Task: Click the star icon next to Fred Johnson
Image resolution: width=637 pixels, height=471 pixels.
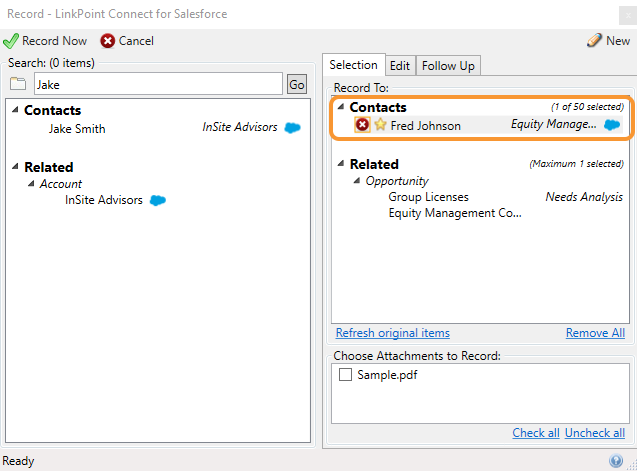Action: 380,124
